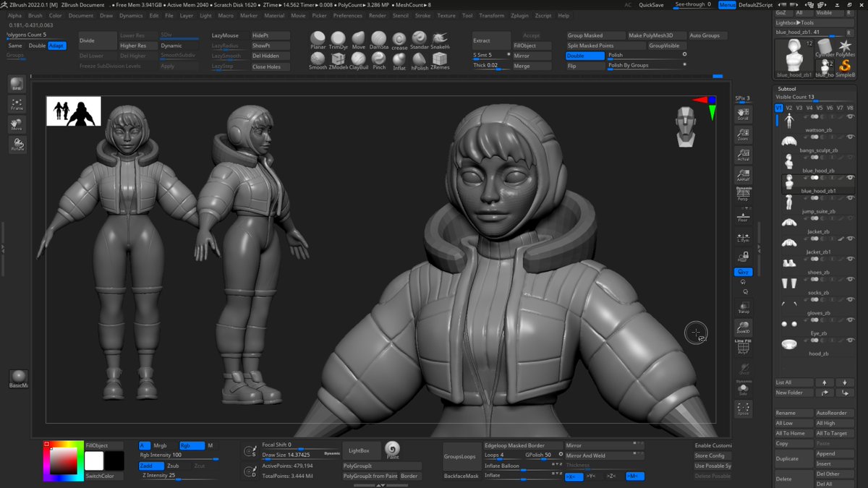Click the Divide button
The image size is (868, 488).
point(97,40)
